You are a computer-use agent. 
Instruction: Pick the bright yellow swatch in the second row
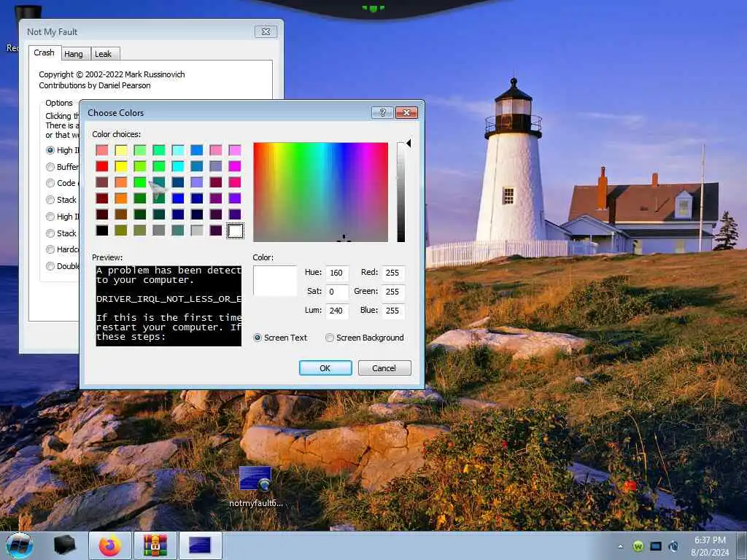121,166
